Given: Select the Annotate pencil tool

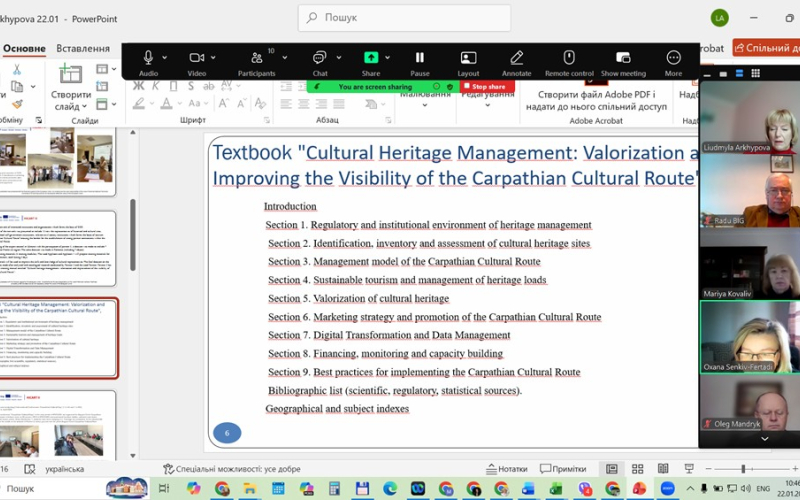Looking at the screenshot, I should [516, 58].
